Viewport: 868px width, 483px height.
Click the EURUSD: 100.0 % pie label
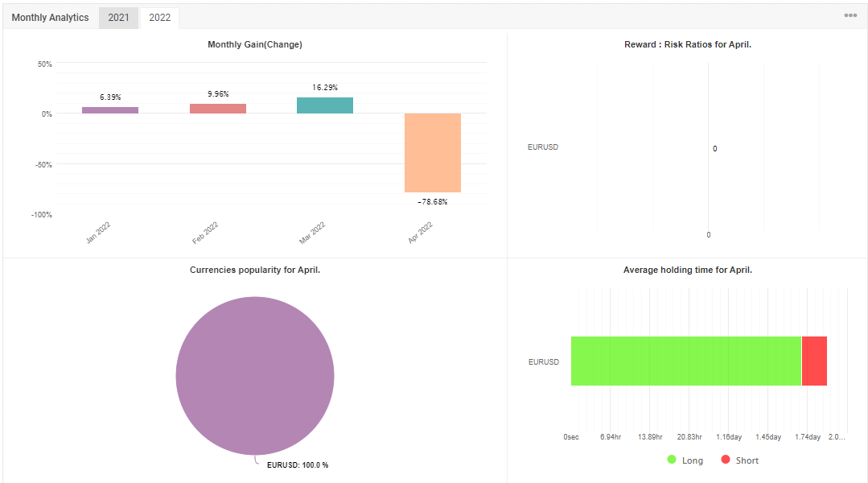[x=298, y=464]
